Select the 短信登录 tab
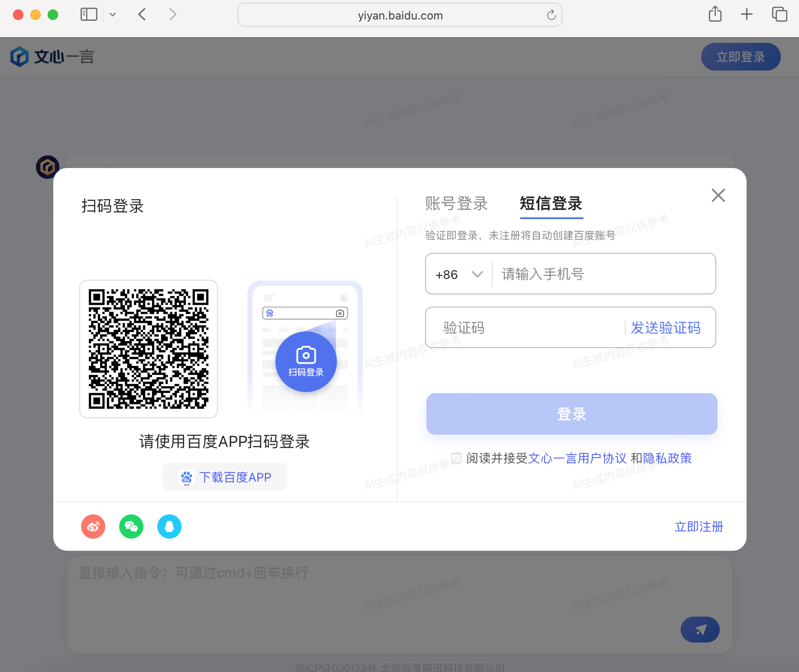The width and height of the screenshot is (799, 672). 551,204
